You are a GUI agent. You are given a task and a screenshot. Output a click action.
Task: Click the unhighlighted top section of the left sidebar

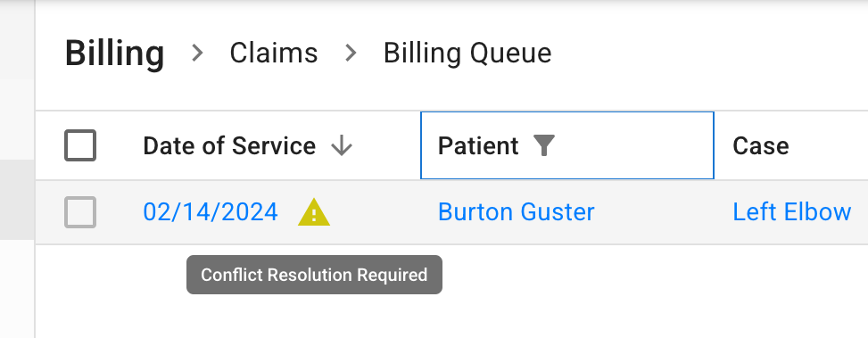(17, 40)
